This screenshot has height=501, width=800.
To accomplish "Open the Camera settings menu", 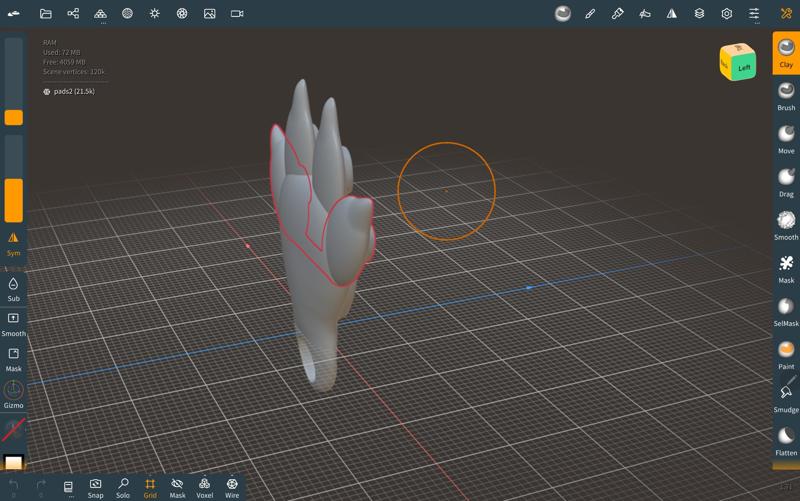I will pyautogui.click(x=237, y=14).
